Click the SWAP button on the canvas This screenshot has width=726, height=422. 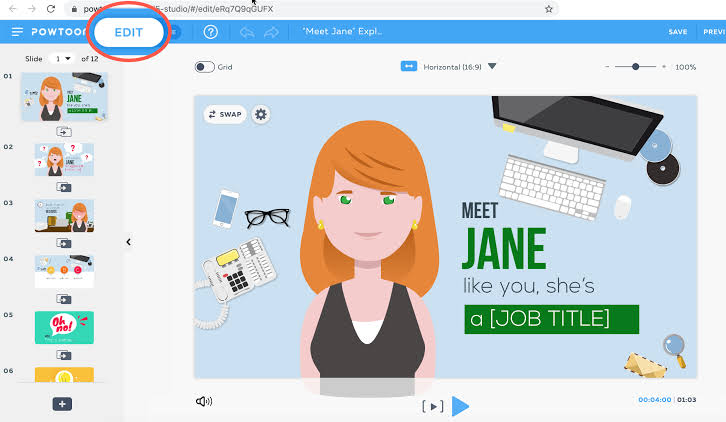[x=225, y=114]
